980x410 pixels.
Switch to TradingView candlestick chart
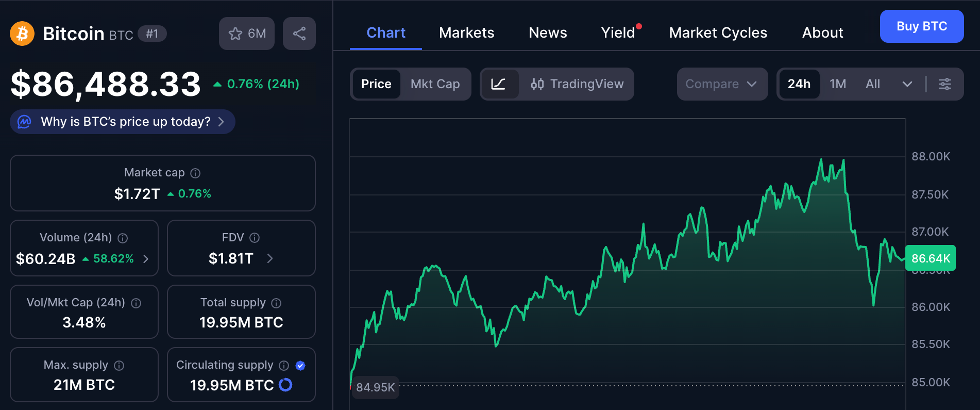coord(577,84)
